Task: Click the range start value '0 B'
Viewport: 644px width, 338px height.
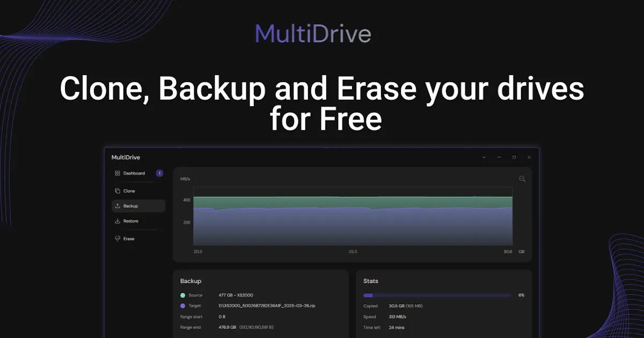Action: [222, 317]
